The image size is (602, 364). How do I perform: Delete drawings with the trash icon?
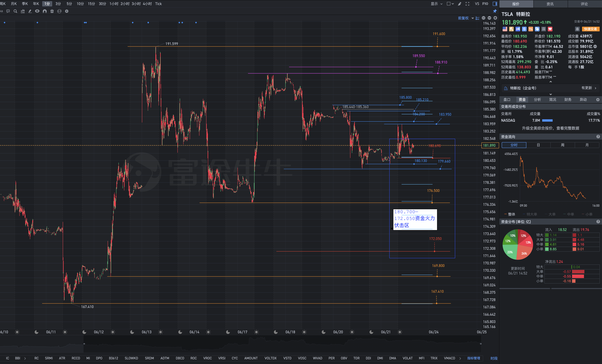[x=52, y=11]
